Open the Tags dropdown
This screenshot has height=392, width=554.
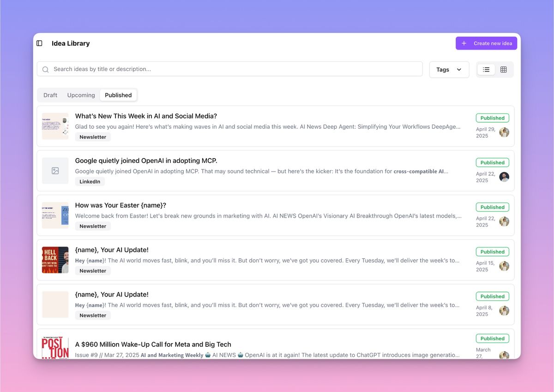tap(449, 70)
